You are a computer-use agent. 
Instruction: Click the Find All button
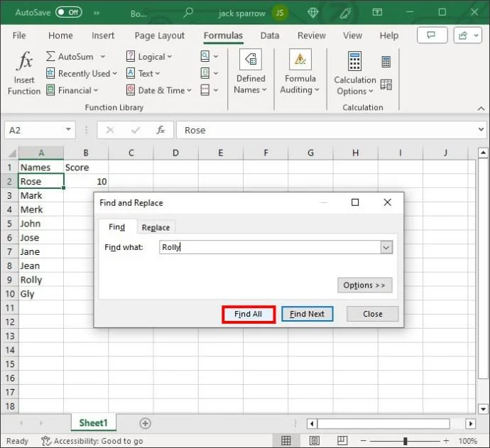[x=248, y=314]
